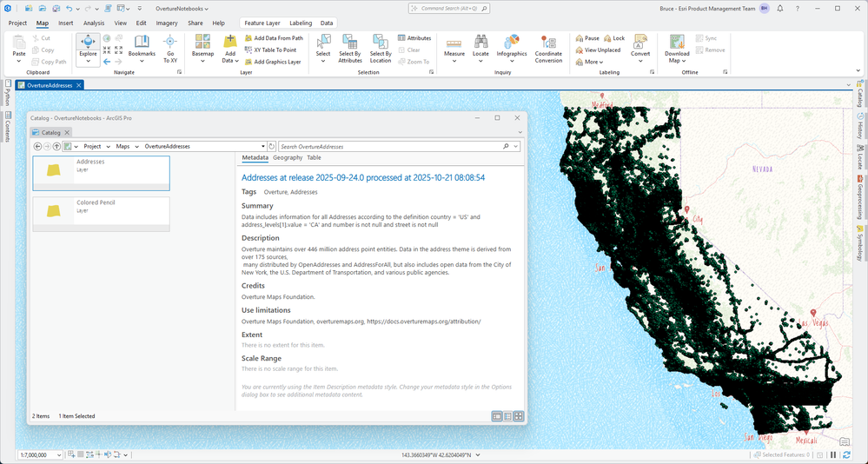
Task: Expand the Project breadcrumb dropdown in Catalog
Action: click(x=108, y=147)
